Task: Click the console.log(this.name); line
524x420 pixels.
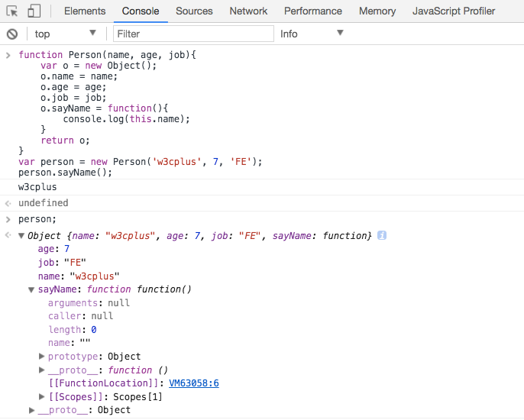Action: 126,119
